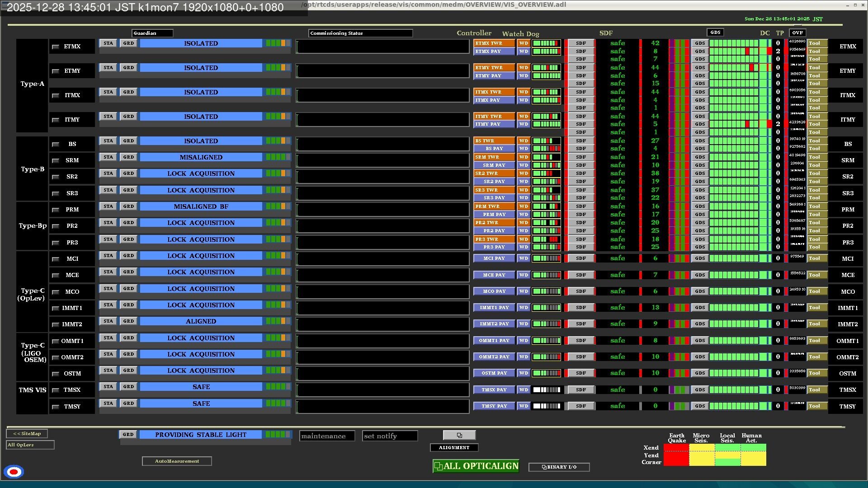
Task: Open the BS TWR controller screen
Action: (494, 141)
